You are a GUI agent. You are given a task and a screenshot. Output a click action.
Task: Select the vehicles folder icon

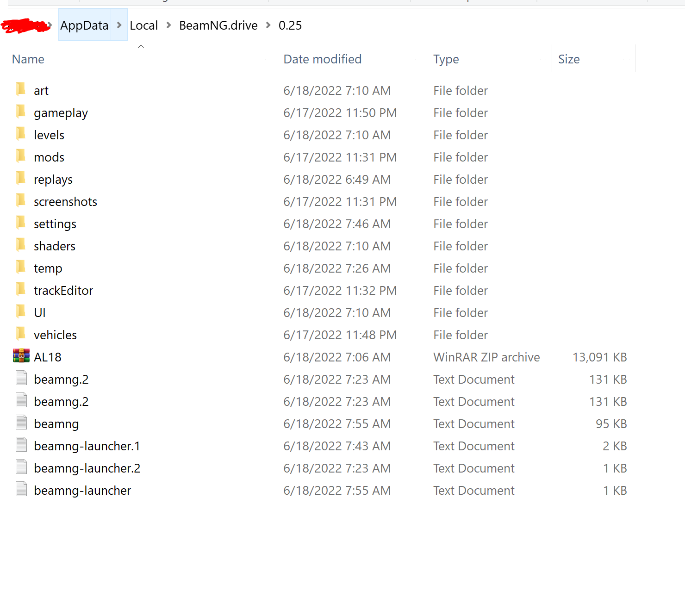pos(21,333)
